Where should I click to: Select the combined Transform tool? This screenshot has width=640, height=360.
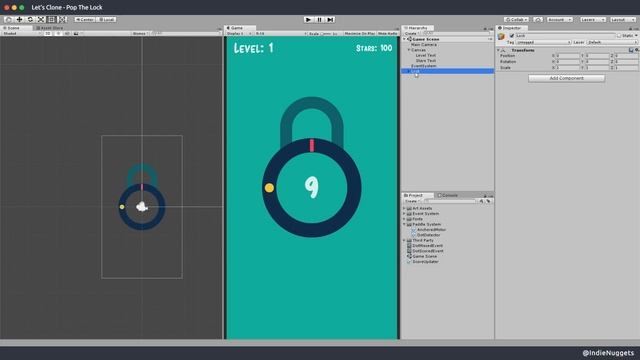pyautogui.click(x=62, y=20)
